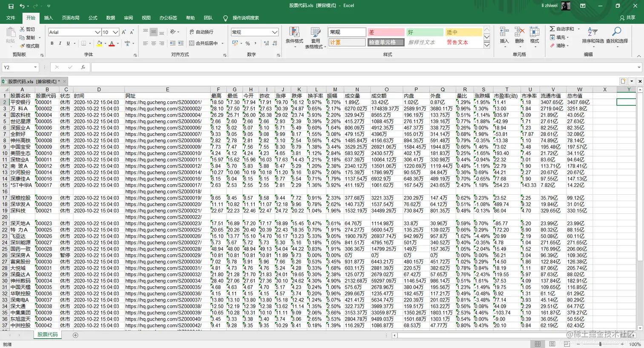Click the yellow fill color bucket
Viewport: 644px width, 348px height.
[99, 43]
